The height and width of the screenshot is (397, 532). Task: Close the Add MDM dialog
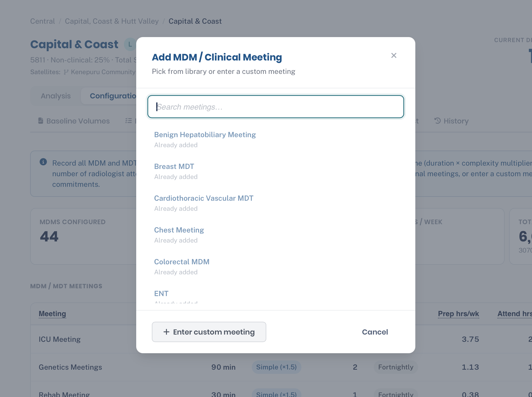(394, 55)
